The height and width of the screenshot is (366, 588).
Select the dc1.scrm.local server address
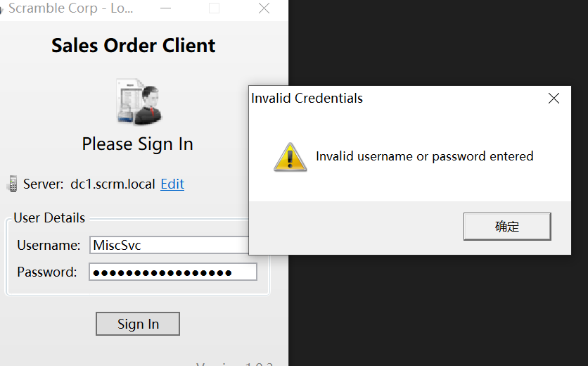coord(113,184)
